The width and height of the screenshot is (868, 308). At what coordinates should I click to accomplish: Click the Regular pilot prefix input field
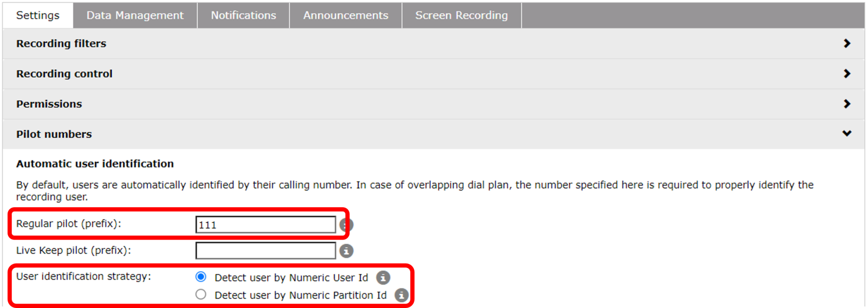[x=265, y=224]
